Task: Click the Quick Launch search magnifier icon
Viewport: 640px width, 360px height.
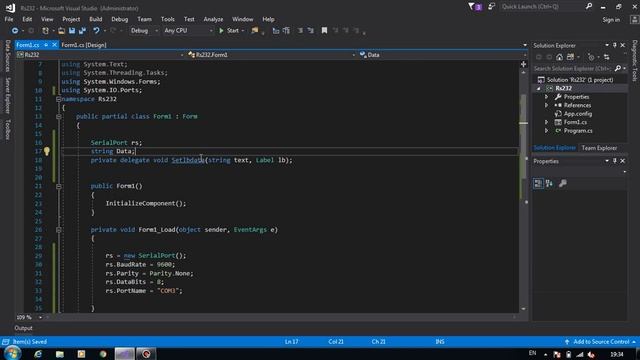Action: point(589,7)
